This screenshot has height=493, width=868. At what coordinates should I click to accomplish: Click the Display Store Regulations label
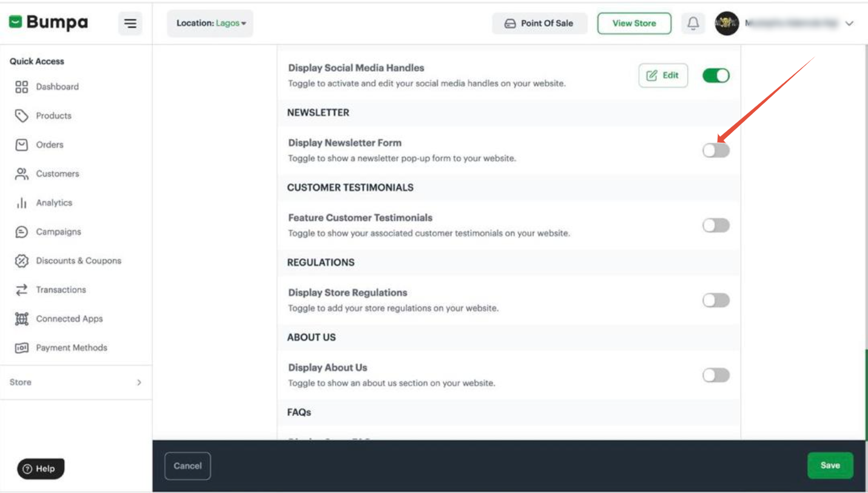348,293
